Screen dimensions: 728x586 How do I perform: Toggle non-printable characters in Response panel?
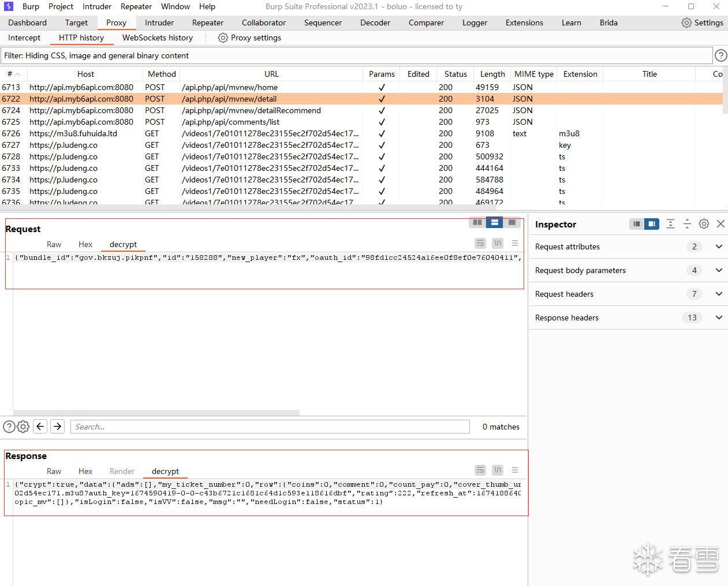[x=498, y=470]
